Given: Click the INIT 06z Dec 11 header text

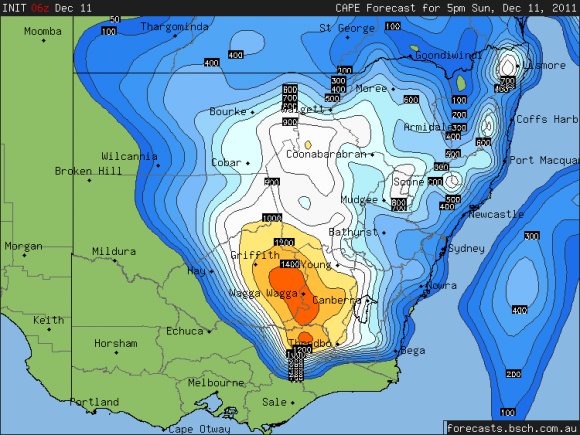Looking at the screenshot, I should [x=47, y=8].
